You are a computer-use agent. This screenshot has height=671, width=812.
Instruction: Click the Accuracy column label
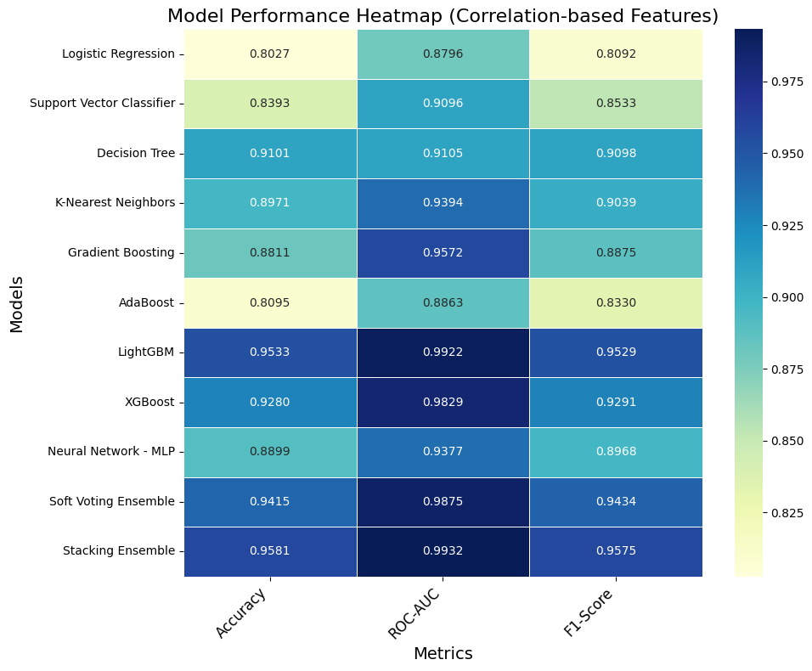pyautogui.click(x=241, y=612)
